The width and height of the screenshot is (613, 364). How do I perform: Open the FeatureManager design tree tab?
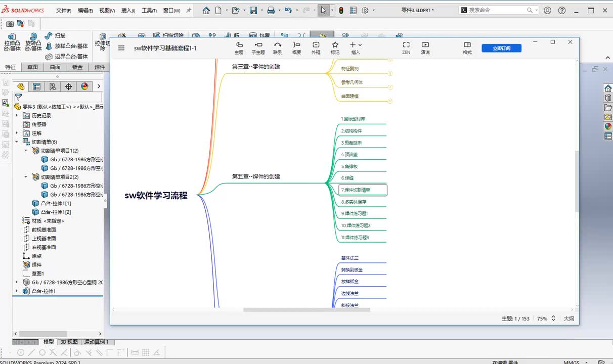tap(21, 86)
